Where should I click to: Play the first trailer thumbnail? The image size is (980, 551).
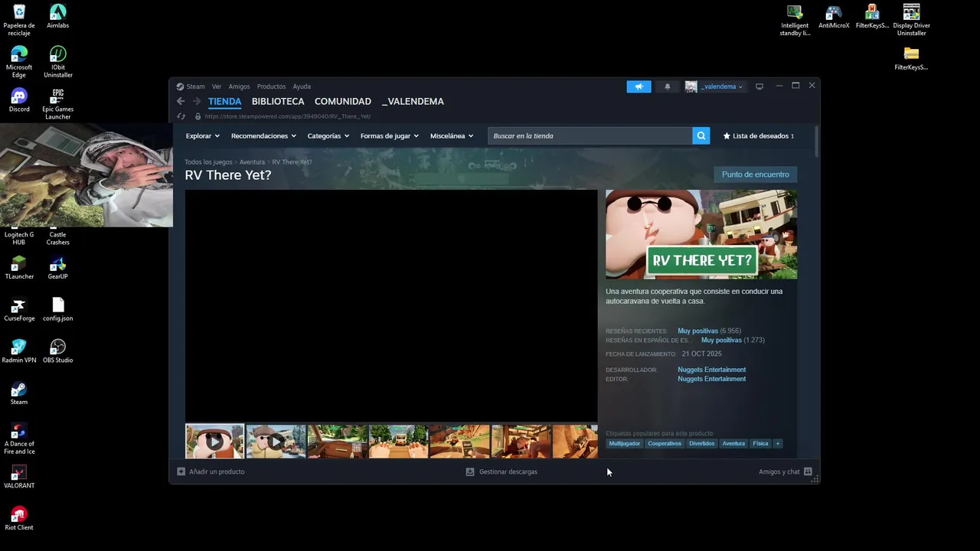pyautogui.click(x=214, y=442)
